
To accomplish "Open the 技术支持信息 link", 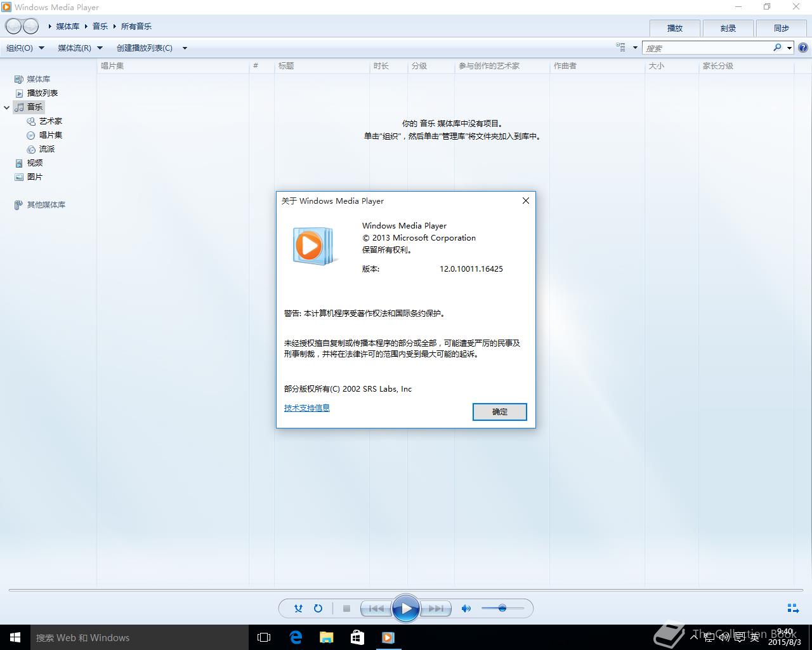I will point(307,408).
